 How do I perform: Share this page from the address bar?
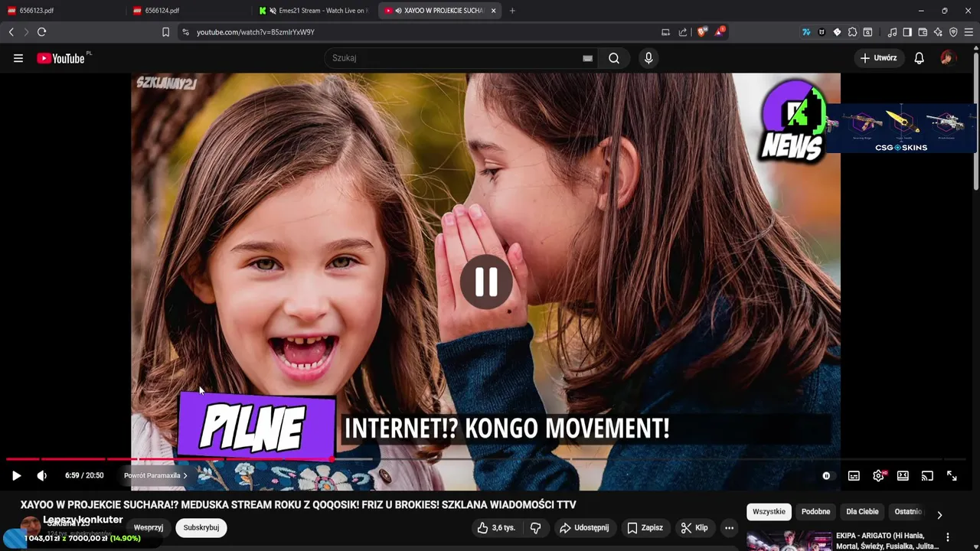point(683,32)
